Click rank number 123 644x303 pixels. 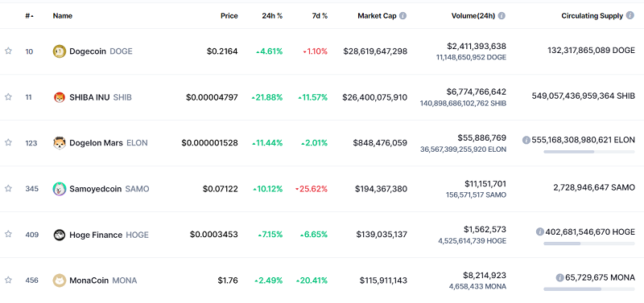coord(31,143)
